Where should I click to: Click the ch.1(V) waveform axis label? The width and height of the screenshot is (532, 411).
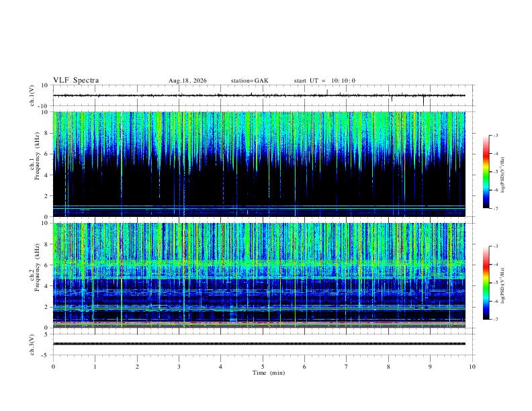coord(32,95)
